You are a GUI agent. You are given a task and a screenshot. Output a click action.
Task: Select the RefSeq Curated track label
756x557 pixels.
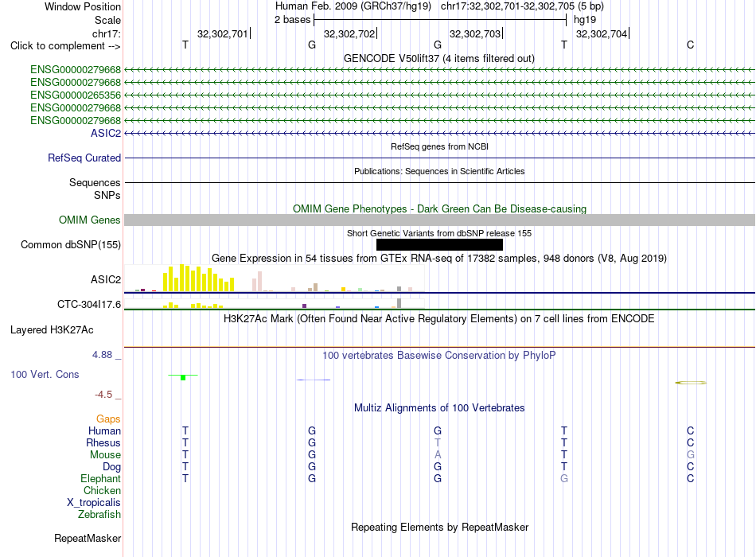[x=84, y=158]
